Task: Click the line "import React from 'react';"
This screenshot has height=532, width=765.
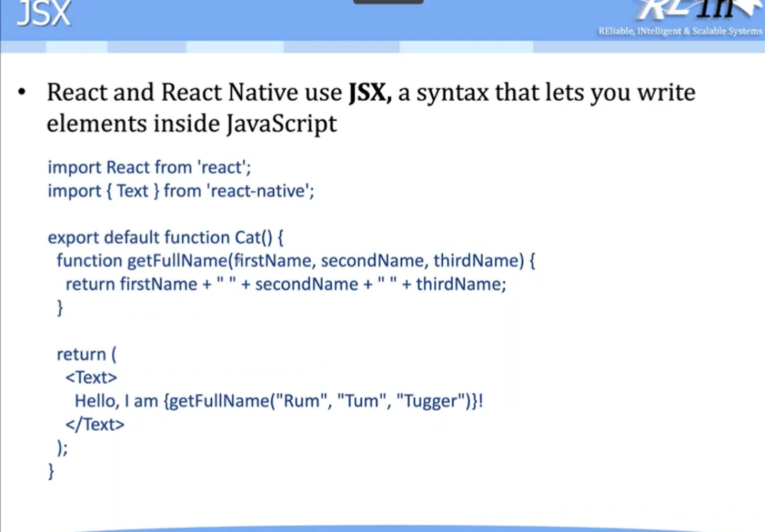Action: [x=149, y=167]
